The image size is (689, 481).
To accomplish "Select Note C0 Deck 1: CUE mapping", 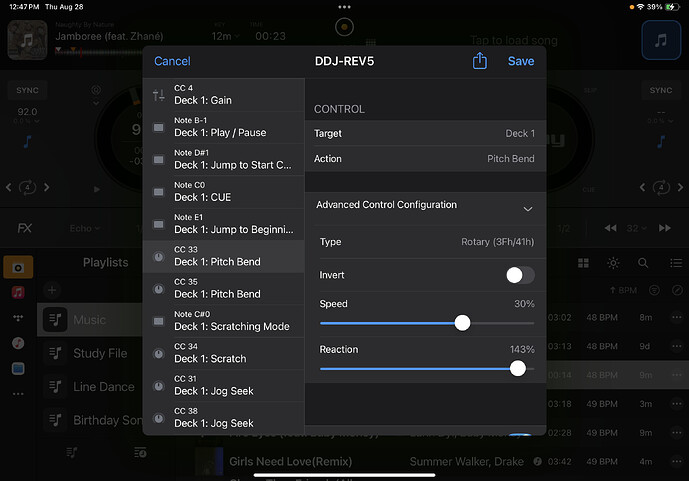I will point(224,192).
